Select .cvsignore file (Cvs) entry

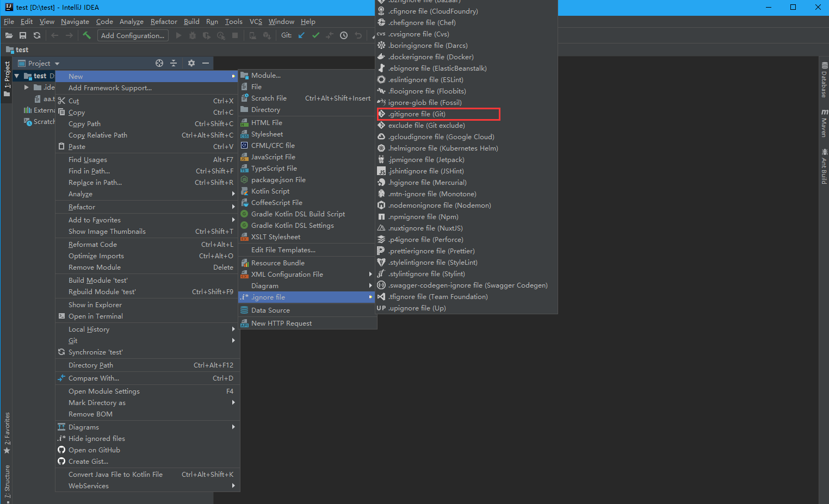(x=467, y=34)
